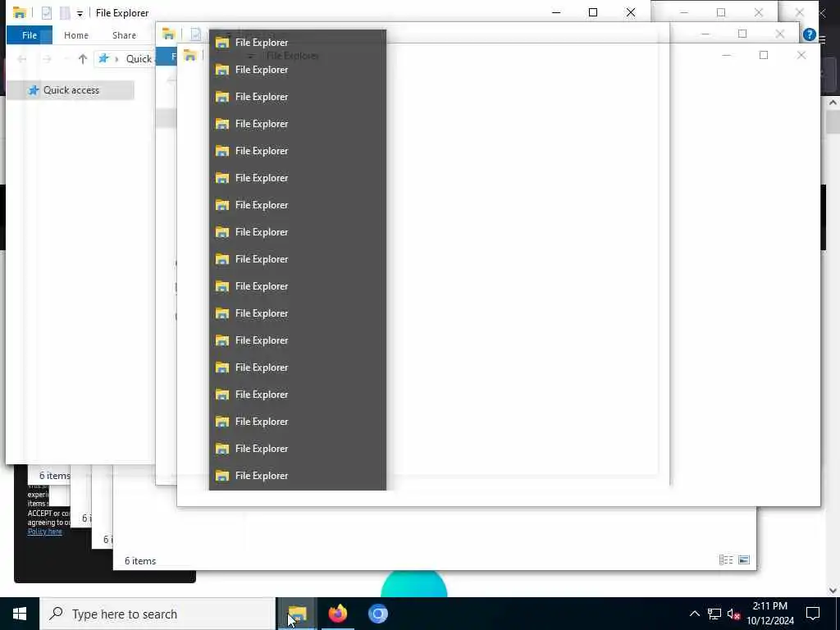Click the New folder quick-access toolbar icon

(x=65, y=12)
